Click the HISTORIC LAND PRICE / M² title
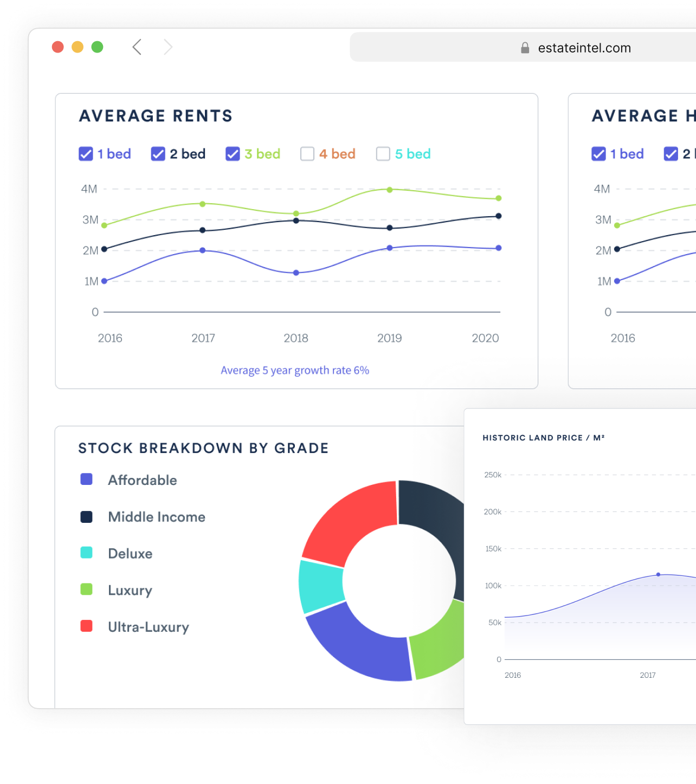696x784 pixels. point(544,438)
